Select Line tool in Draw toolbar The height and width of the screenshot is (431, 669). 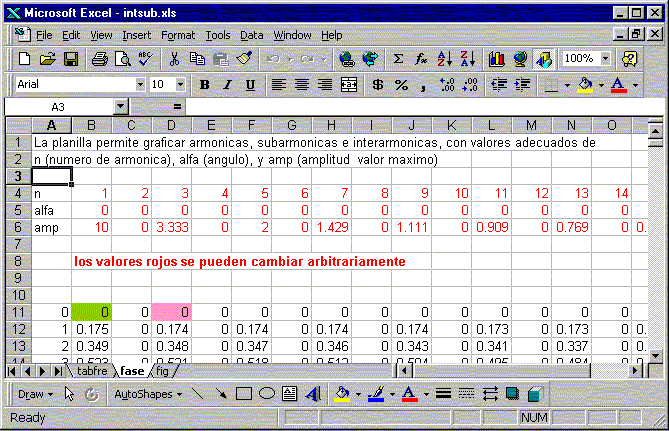pos(197,394)
